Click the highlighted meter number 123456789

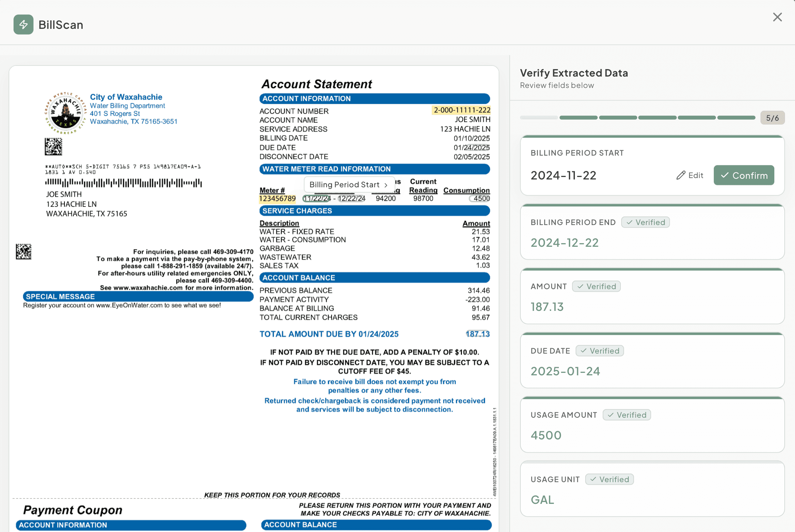(277, 198)
